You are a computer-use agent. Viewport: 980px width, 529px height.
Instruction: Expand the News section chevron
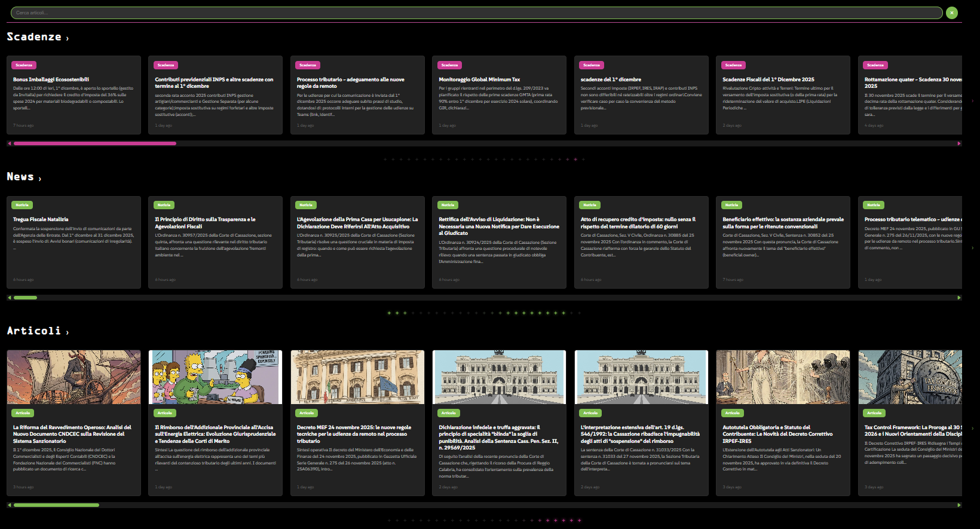(x=40, y=178)
